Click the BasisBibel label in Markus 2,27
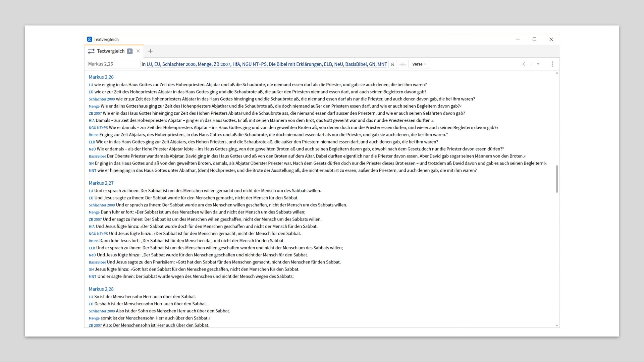The height and width of the screenshot is (362, 644). click(x=97, y=262)
